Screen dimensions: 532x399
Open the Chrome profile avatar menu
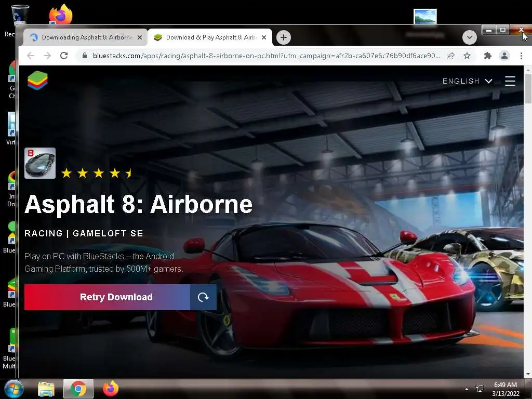click(504, 56)
